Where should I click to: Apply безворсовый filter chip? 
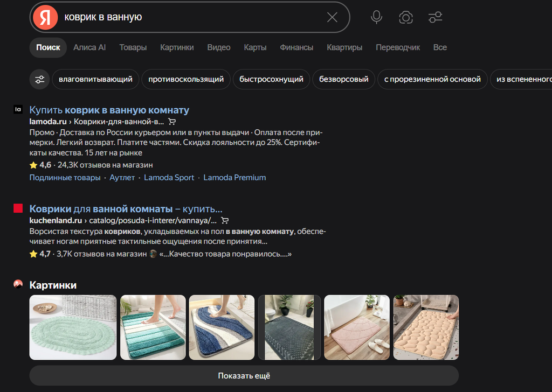[x=343, y=80]
